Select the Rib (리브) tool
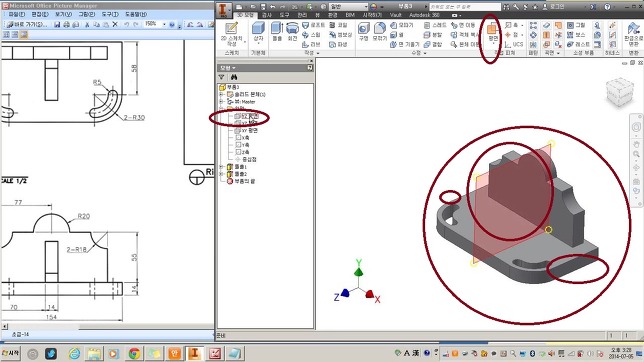Screen dimensions: 644x362 (311, 44)
